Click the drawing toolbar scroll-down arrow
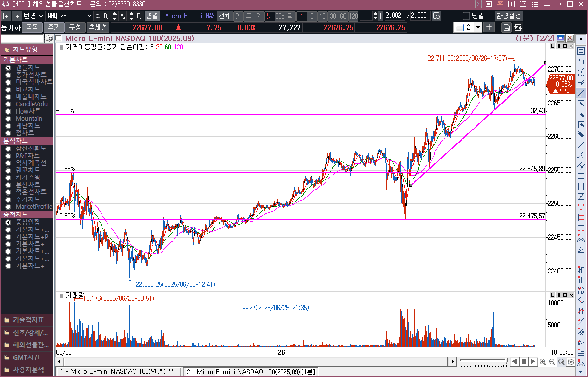The image size is (588, 377). [581, 372]
